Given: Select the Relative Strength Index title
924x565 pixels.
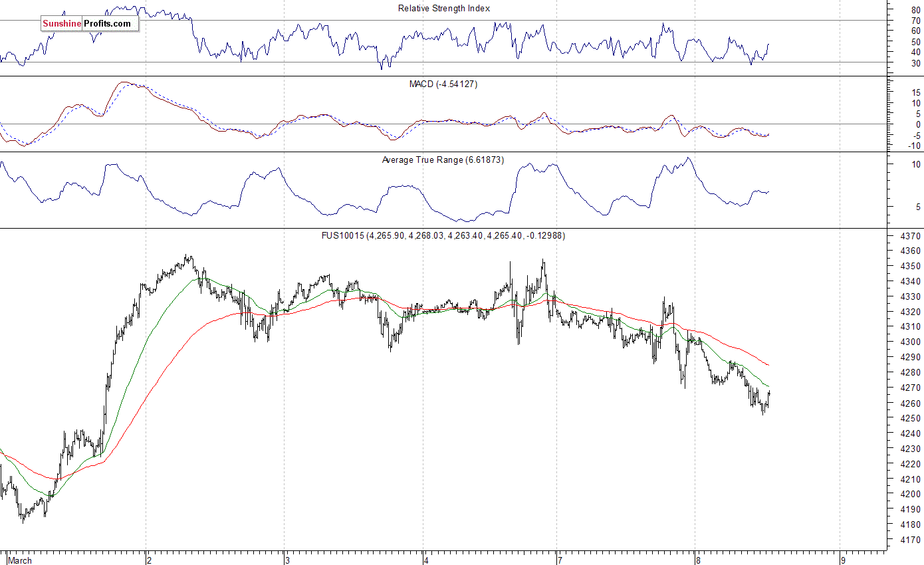Looking at the screenshot, I should 444,9.
